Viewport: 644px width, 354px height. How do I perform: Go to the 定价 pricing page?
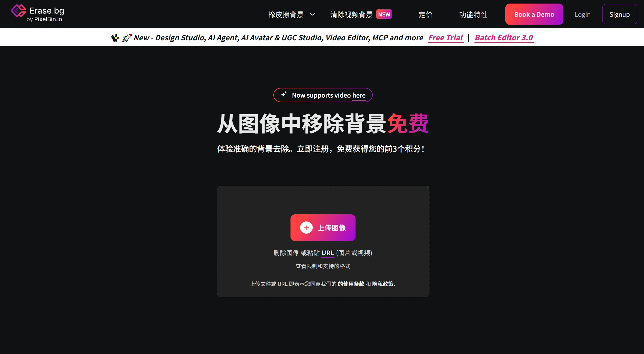click(426, 14)
